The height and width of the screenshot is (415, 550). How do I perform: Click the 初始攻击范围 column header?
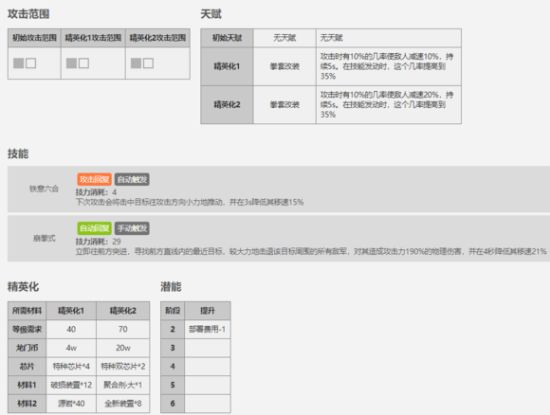pyautogui.click(x=34, y=38)
